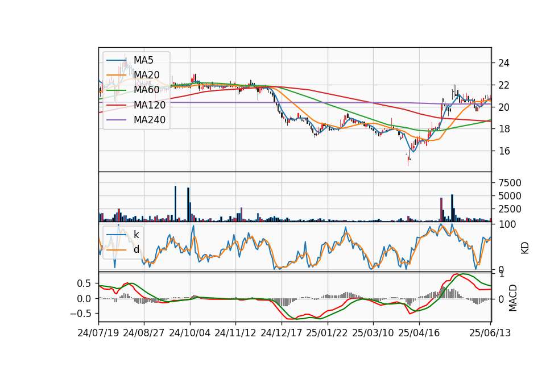Image resolution: width=546 pixels, height=392 pixels.
Task: Click the price axis value 22
Action: coord(504,85)
